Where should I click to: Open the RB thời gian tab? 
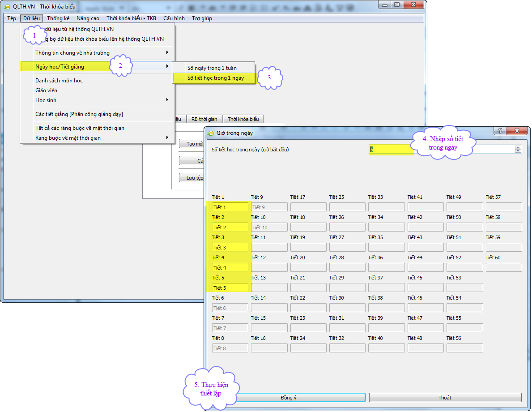coord(204,119)
